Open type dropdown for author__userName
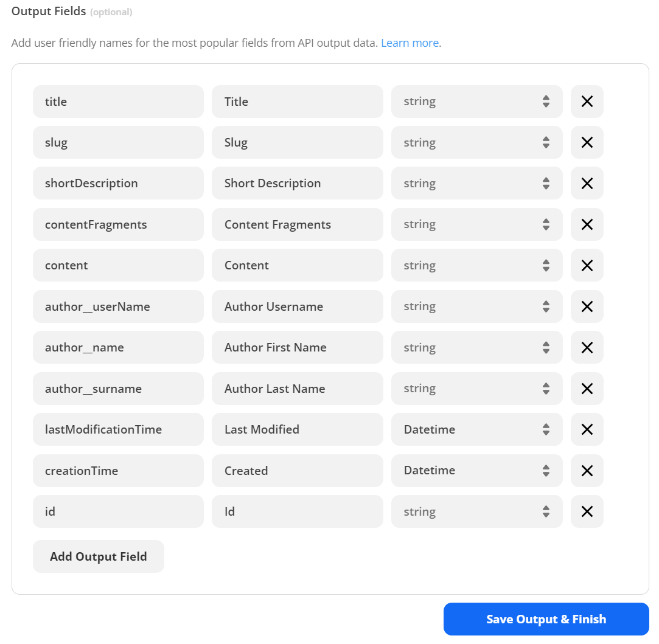Image resolution: width=659 pixels, height=644 pixels. click(476, 306)
